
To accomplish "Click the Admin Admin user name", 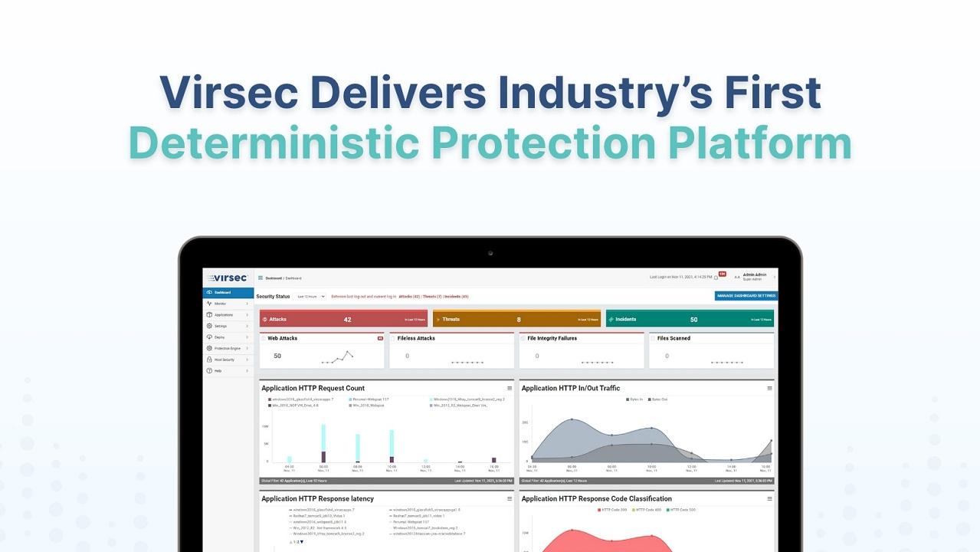I will pos(755,274).
